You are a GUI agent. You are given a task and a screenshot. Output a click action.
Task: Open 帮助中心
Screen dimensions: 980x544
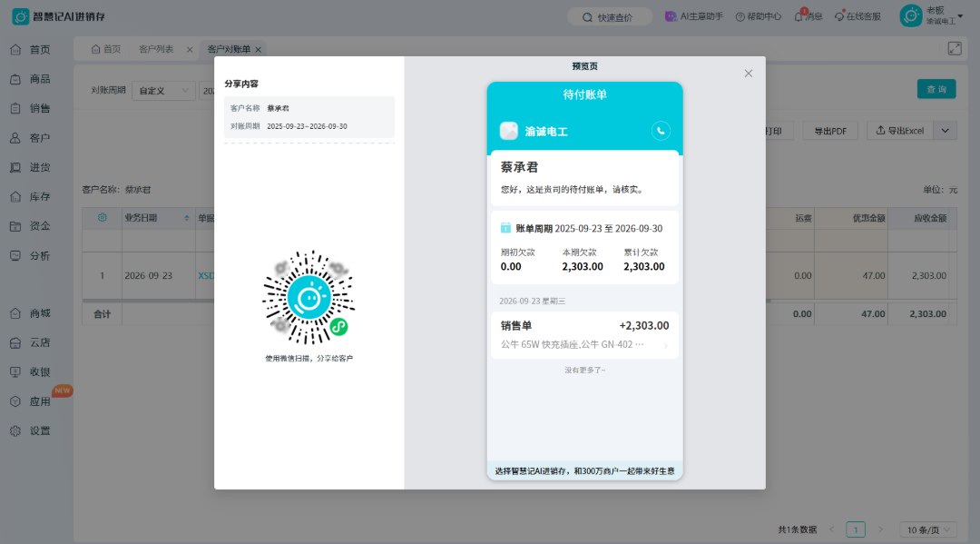click(758, 17)
